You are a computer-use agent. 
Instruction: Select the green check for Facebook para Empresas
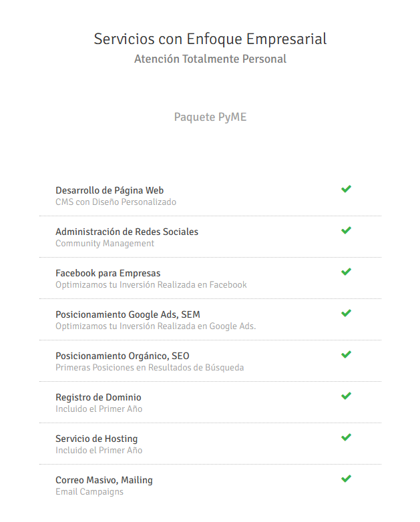coord(346,272)
